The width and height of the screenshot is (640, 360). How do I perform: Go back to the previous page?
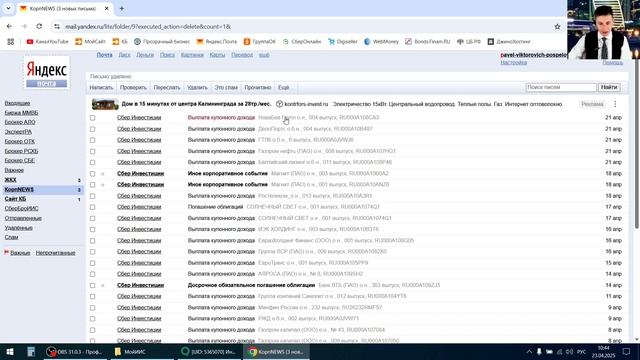pyautogui.click(x=9, y=27)
